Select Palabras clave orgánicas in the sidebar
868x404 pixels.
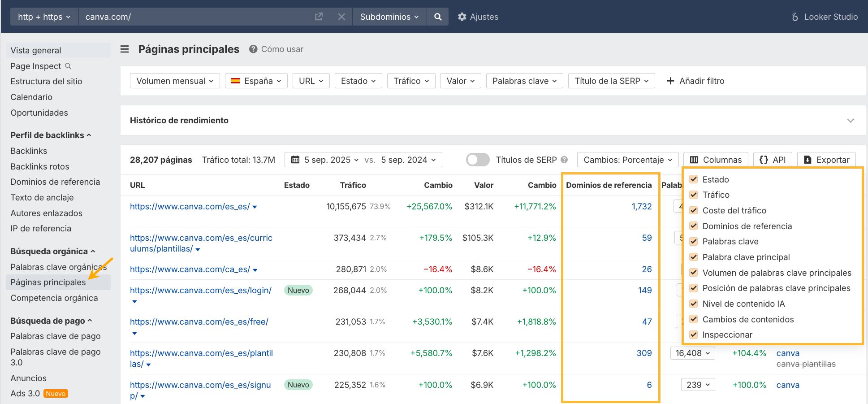tap(58, 267)
